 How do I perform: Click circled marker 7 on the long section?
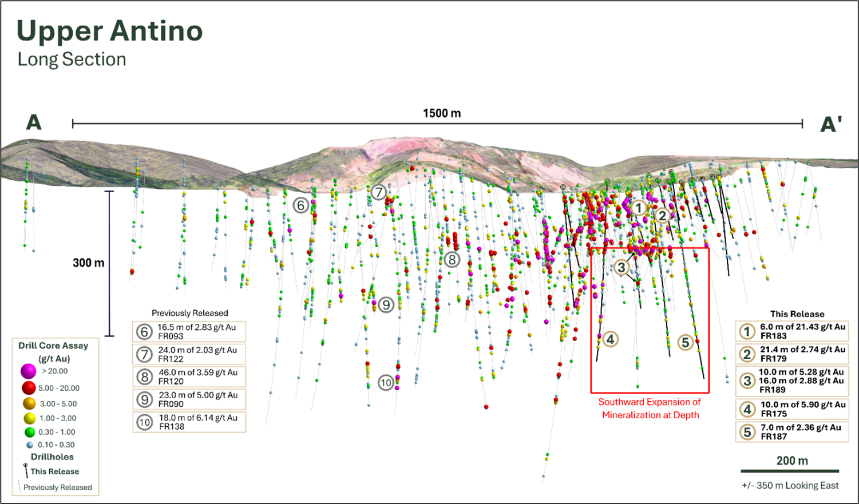click(378, 192)
